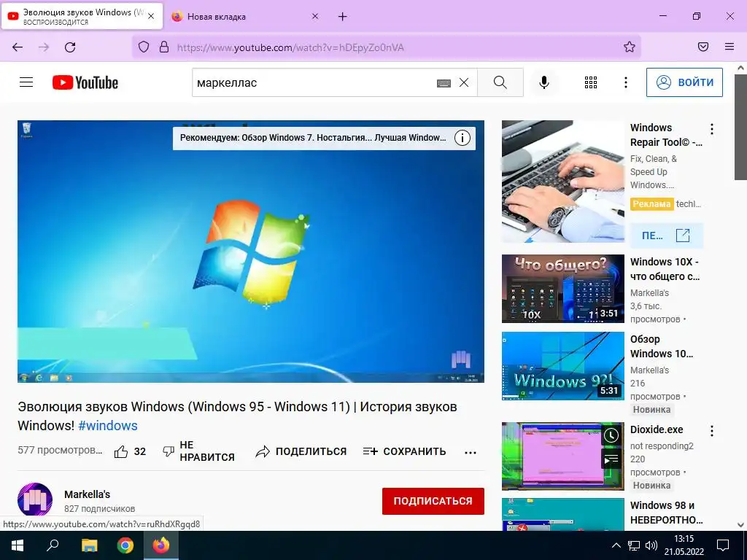Image resolution: width=747 pixels, height=560 pixels.
Task: Open the #windows hashtag link
Action: (108, 426)
